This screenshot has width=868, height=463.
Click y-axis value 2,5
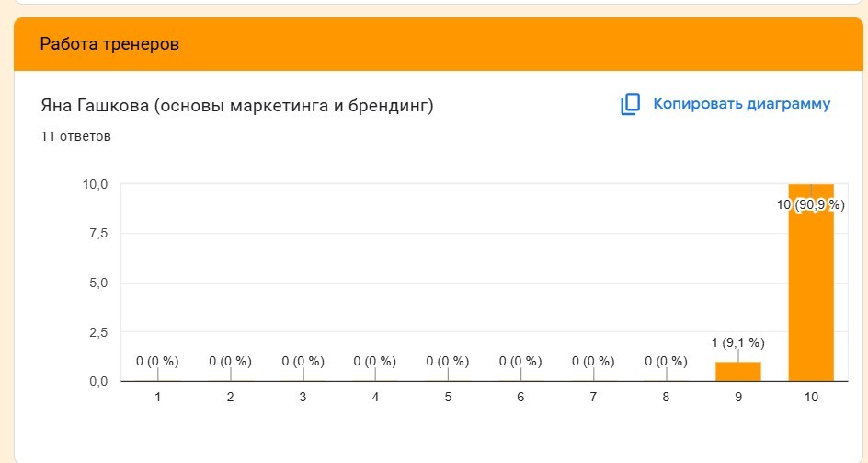(98, 332)
